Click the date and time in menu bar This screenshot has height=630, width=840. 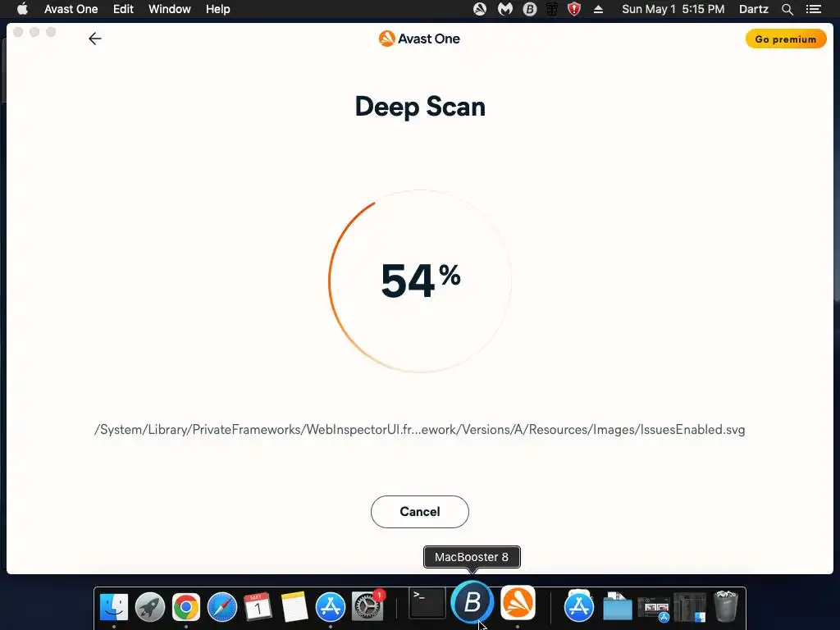pos(673,9)
